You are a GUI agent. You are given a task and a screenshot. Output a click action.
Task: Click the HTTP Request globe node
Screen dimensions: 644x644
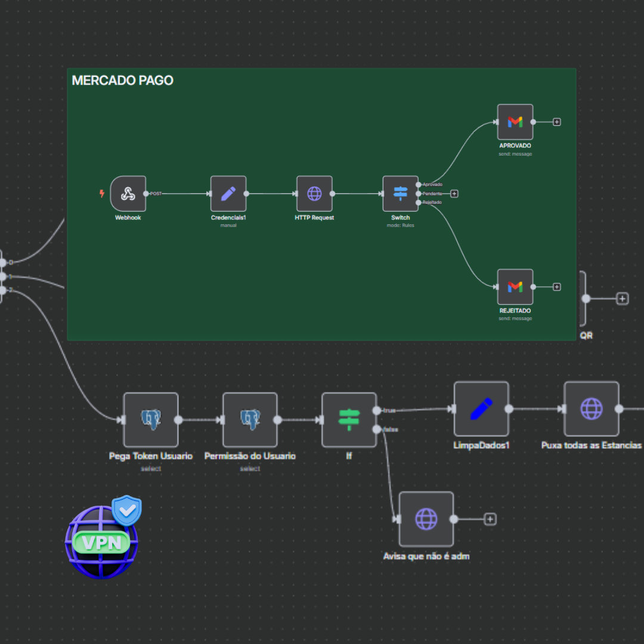314,194
